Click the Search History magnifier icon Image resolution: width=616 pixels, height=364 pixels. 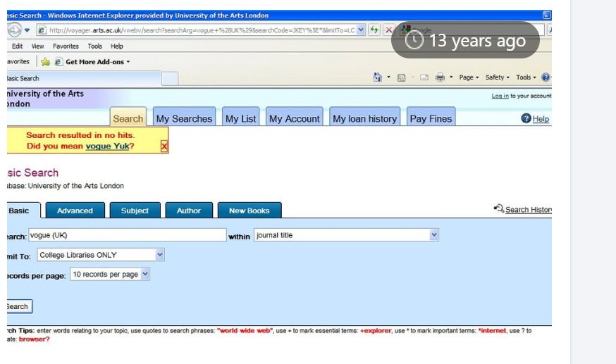[x=498, y=208]
